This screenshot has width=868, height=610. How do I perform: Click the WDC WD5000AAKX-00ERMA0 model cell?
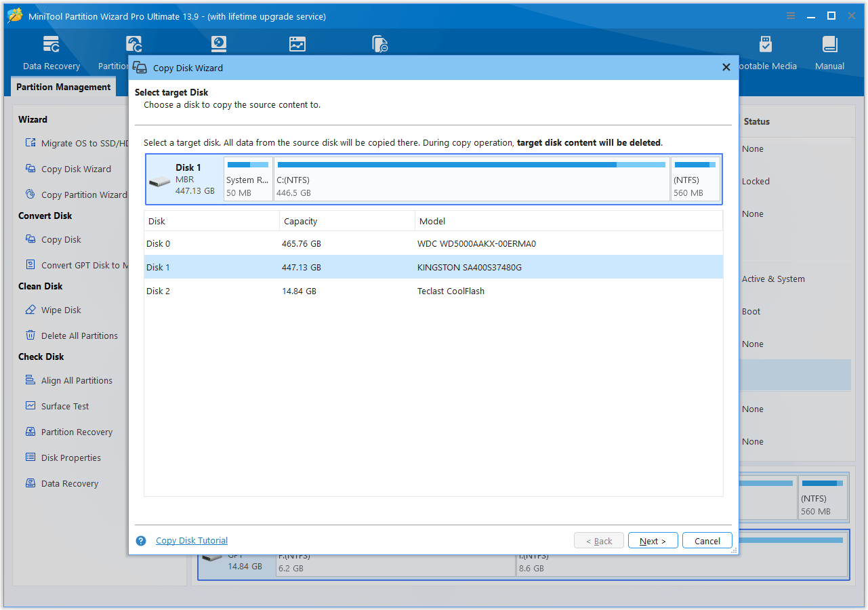point(477,243)
